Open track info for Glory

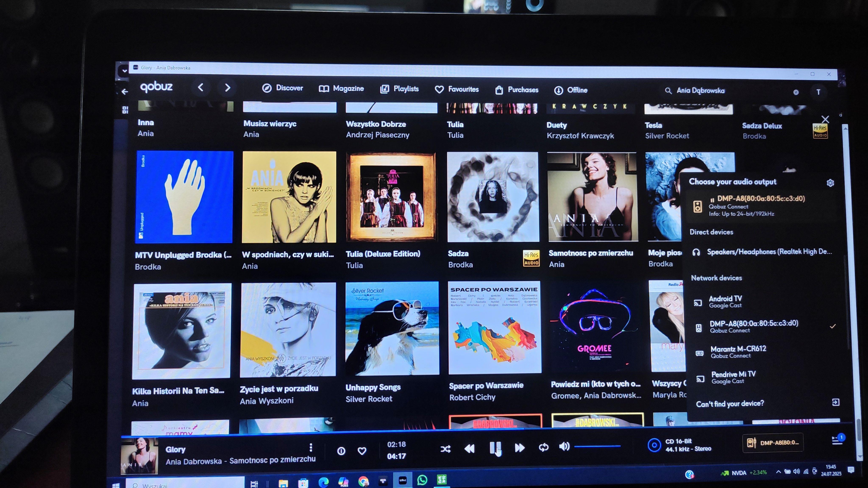(x=341, y=451)
